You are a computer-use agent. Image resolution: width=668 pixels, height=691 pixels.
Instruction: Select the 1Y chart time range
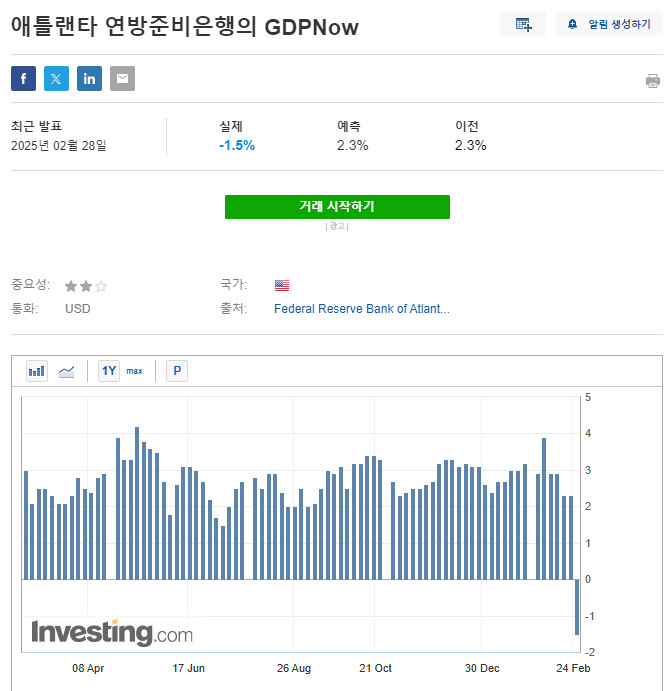[x=109, y=371]
